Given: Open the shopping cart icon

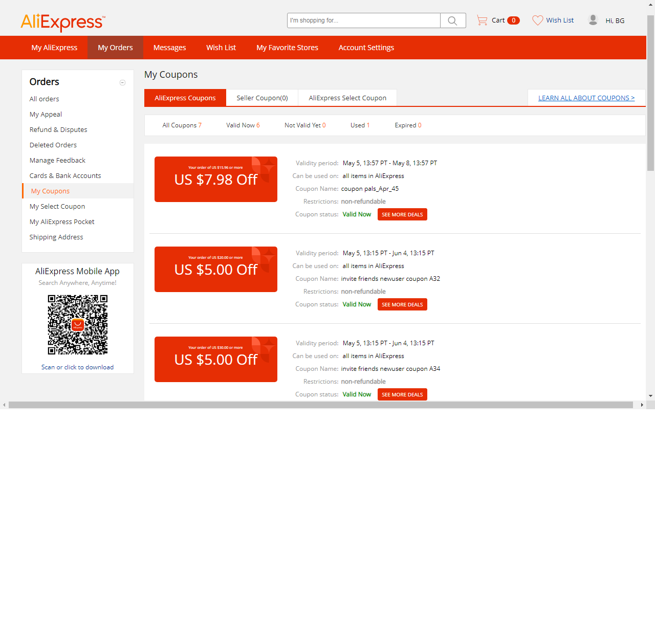Looking at the screenshot, I should 482,20.
